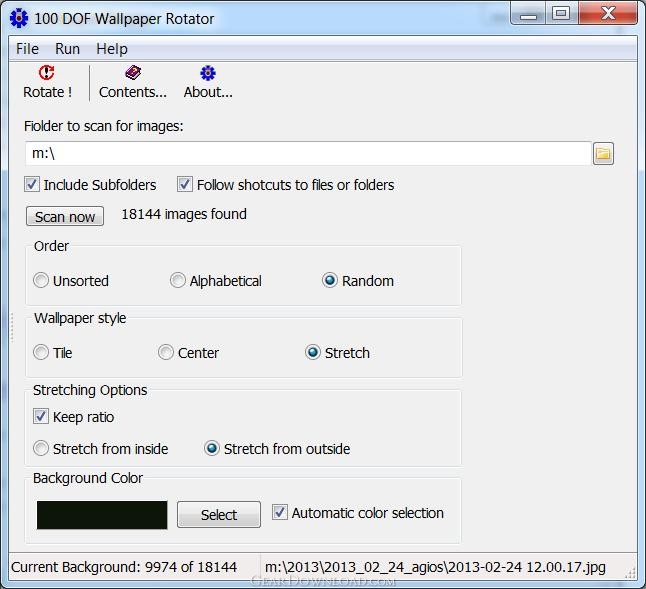Choose Stretch from inside option
The image size is (646, 589).
[41, 448]
